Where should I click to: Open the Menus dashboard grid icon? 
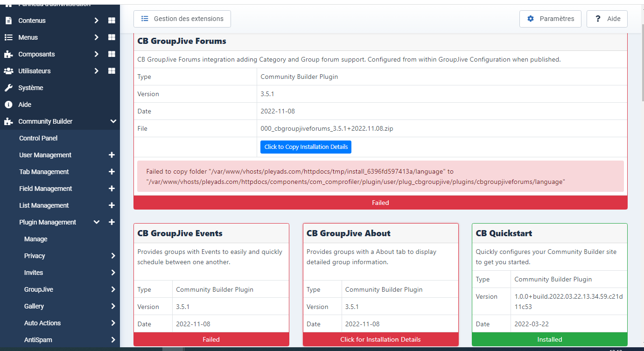pyautogui.click(x=112, y=37)
